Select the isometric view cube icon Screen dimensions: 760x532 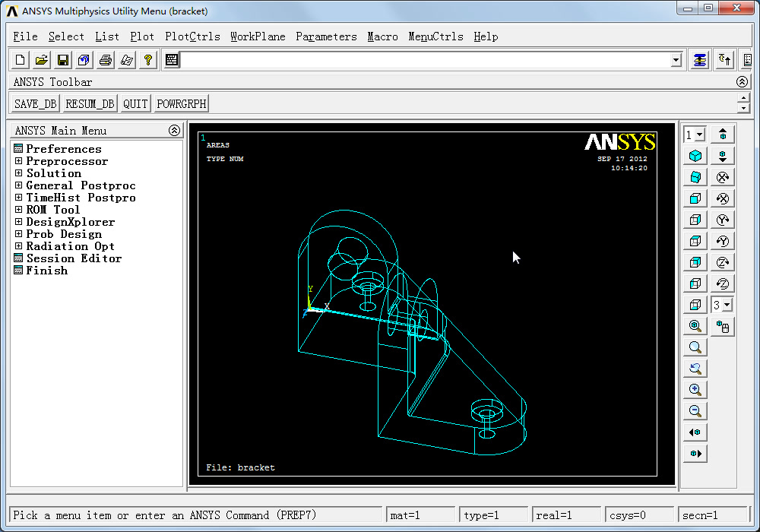pyautogui.click(x=695, y=156)
